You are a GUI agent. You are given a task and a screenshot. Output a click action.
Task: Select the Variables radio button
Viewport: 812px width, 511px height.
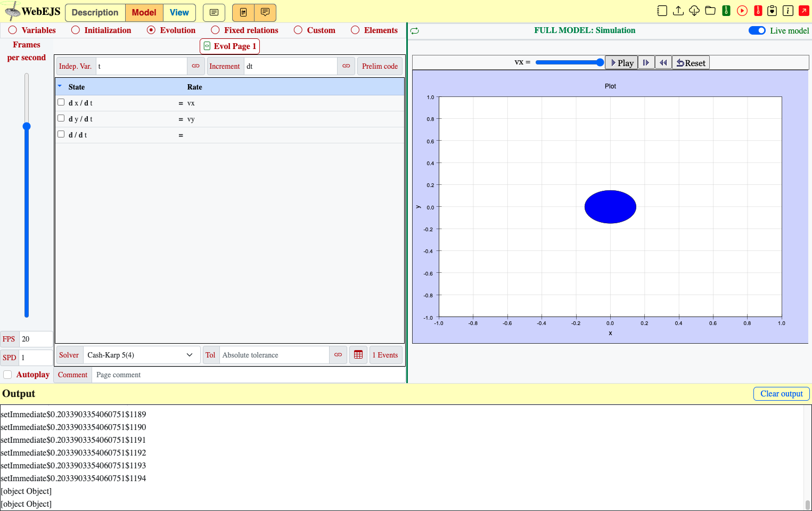tap(13, 30)
